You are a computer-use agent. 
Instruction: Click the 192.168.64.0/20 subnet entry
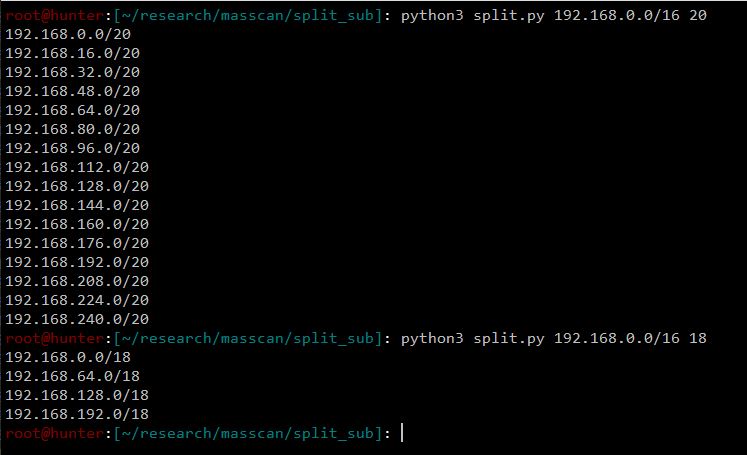coord(73,111)
